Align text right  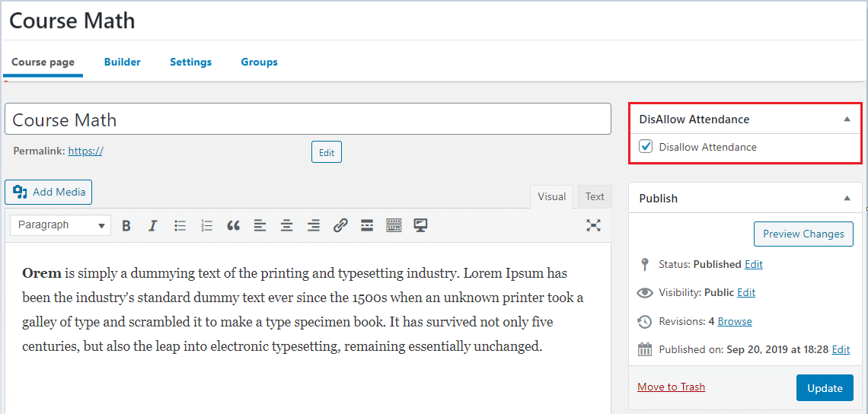314,225
